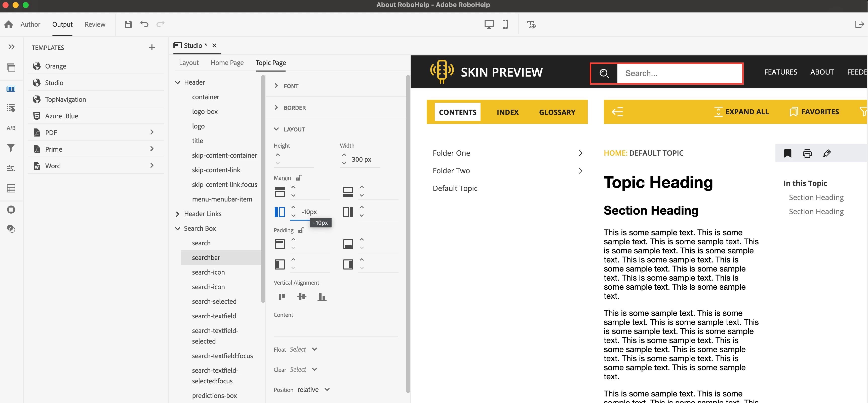Viewport: 868px width, 403px height.
Task: Click EXPAND ALL in preview
Action: [741, 112]
